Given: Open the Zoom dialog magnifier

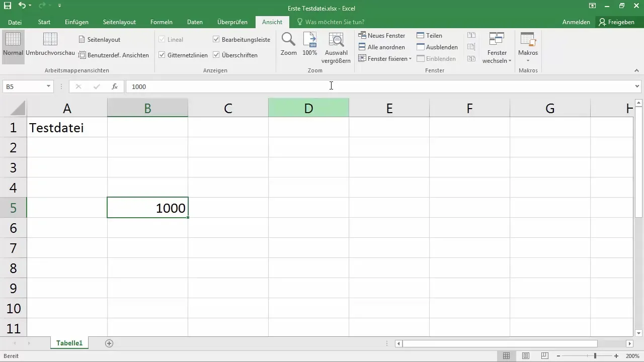Looking at the screenshot, I should tap(288, 44).
